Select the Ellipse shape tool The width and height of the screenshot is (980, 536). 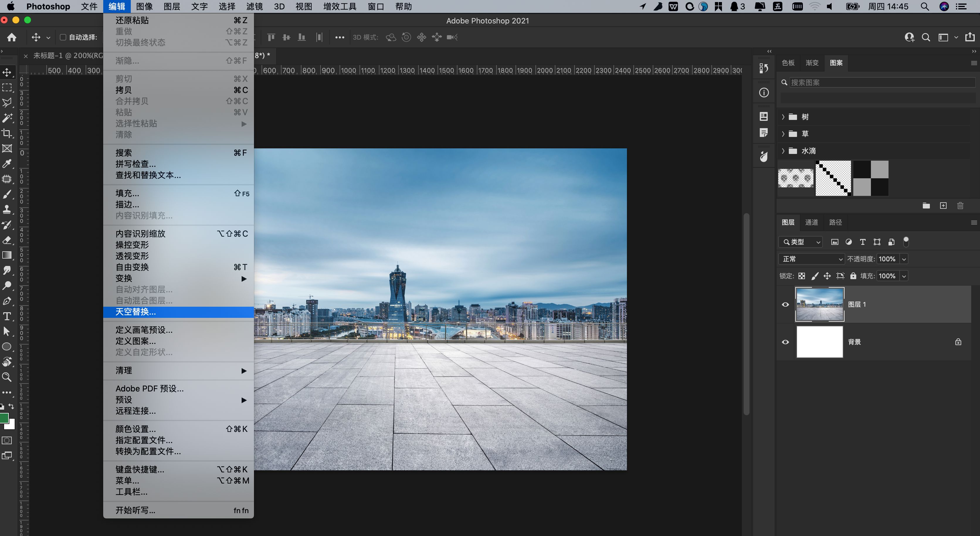point(7,347)
